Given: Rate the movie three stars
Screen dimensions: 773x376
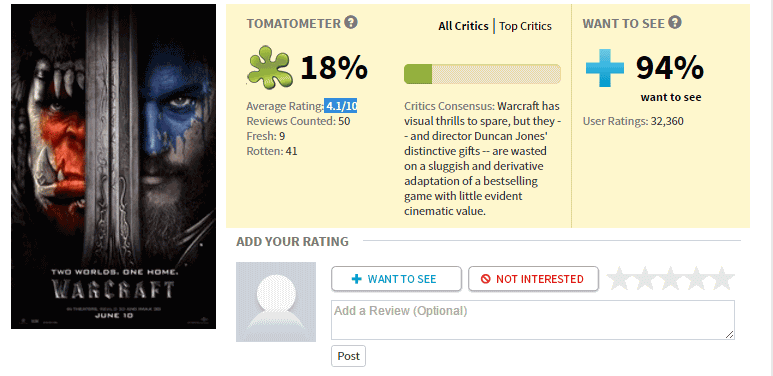Looking at the screenshot, I should tap(670, 279).
